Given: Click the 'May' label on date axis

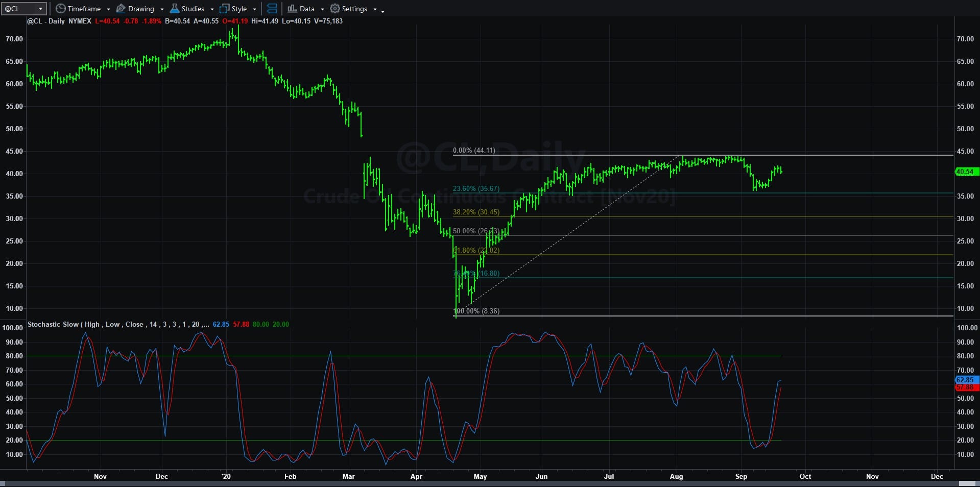Looking at the screenshot, I should tap(480, 476).
